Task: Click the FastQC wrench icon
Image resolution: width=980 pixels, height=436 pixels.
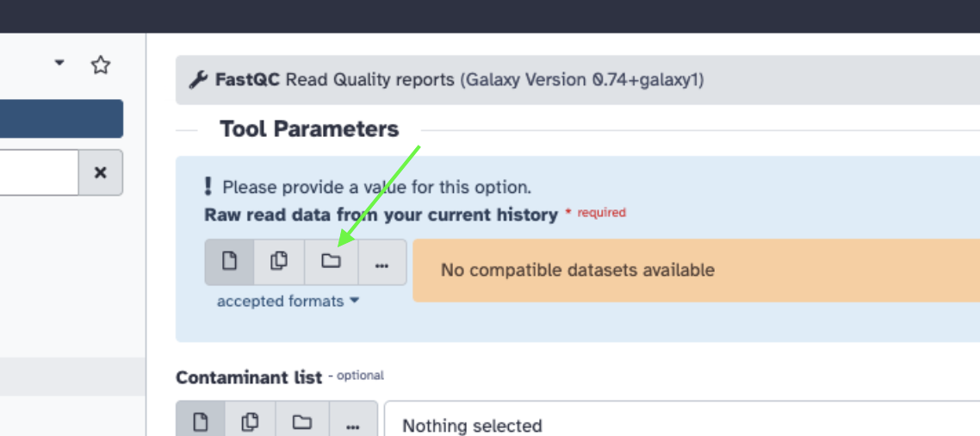Action: (x=198, y=80)
